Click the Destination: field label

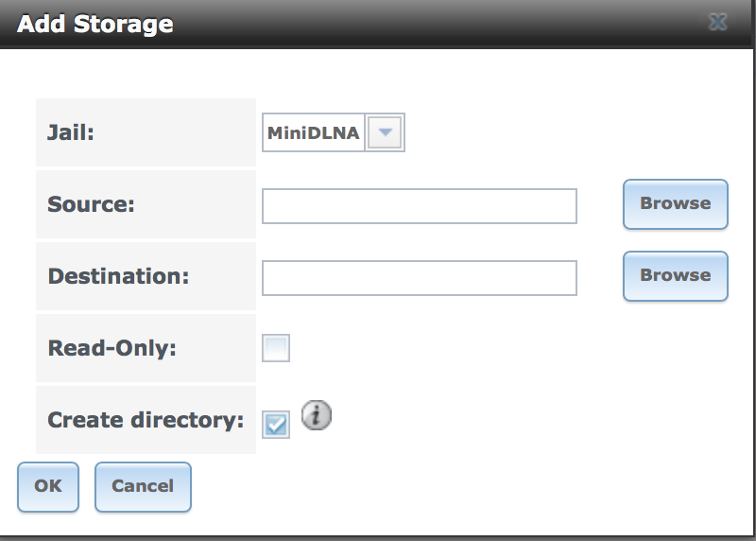click(x=119, y=276)
